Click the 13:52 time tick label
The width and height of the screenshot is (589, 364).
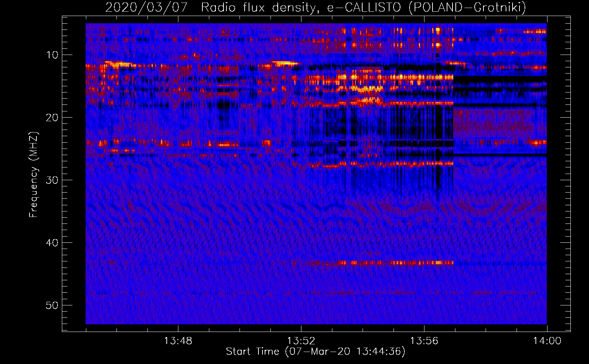pos(301,341)
